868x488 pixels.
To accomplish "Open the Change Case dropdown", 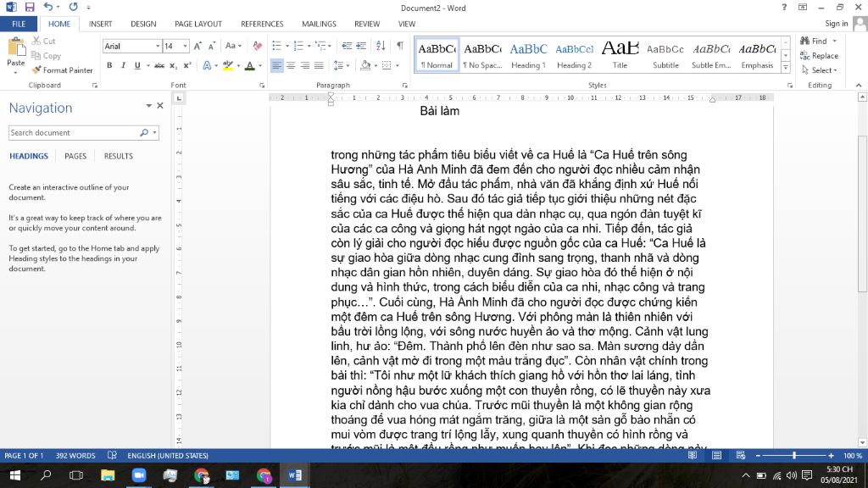I will pyautogui.click(x=233, y=46).
